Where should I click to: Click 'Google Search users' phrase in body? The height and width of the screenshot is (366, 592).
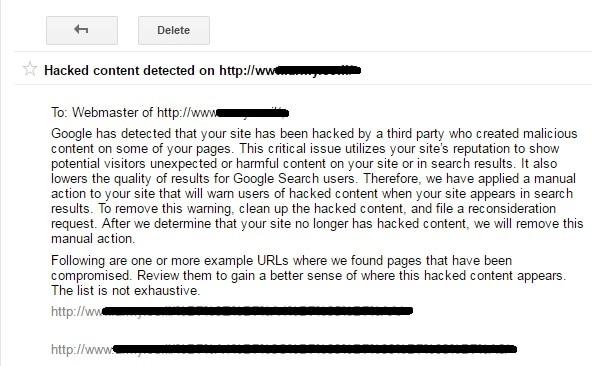[294, 178]
